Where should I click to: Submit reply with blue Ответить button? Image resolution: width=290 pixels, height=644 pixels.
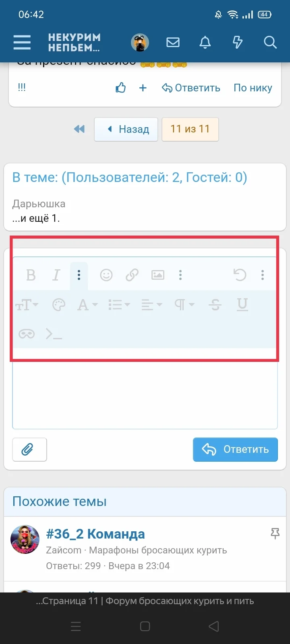[235, 449]
